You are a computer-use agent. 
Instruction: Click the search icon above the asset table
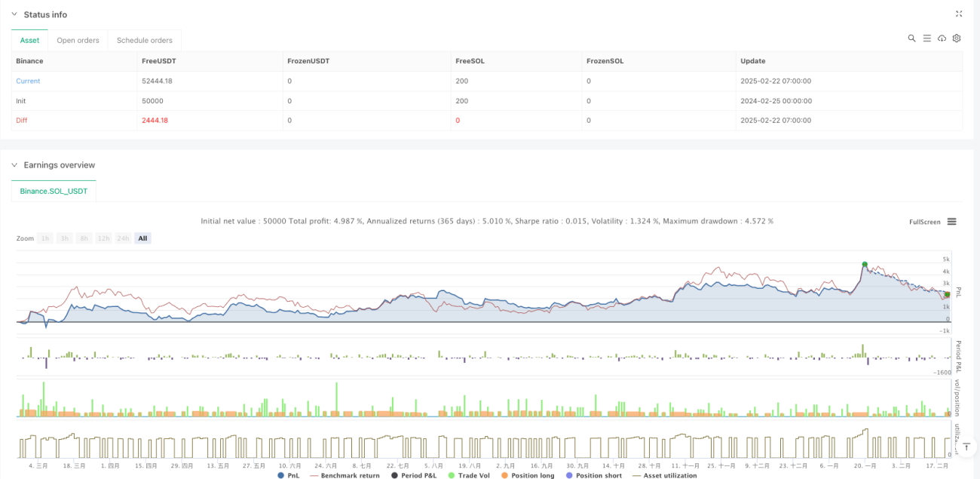click(x=911, y=38)
